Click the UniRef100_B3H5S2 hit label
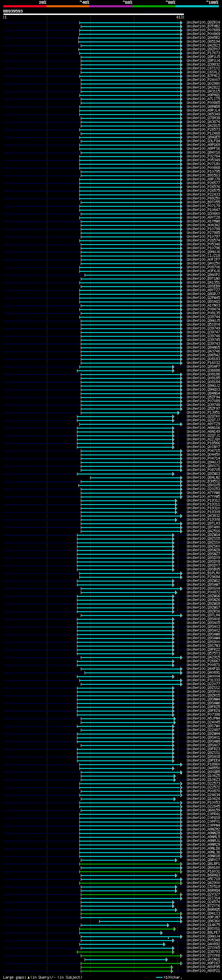The image size is (222, 980). coord(203,481)
